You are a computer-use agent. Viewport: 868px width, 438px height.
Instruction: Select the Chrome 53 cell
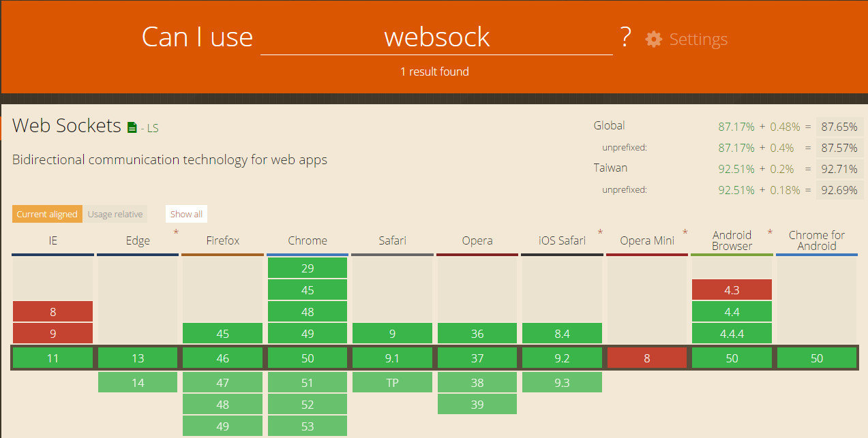(308, 426)
